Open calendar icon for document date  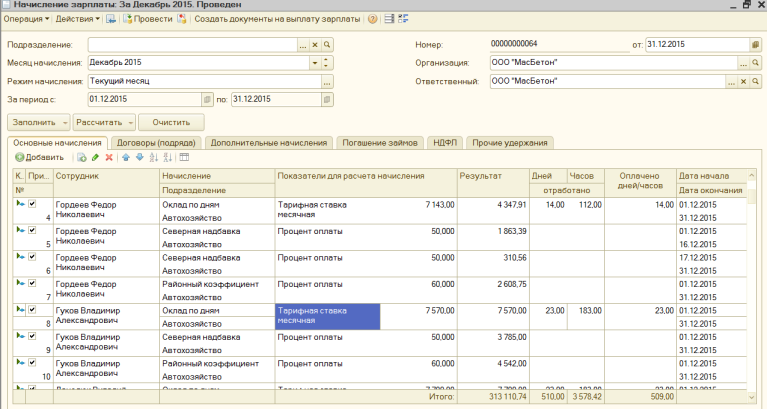(756, 45)
